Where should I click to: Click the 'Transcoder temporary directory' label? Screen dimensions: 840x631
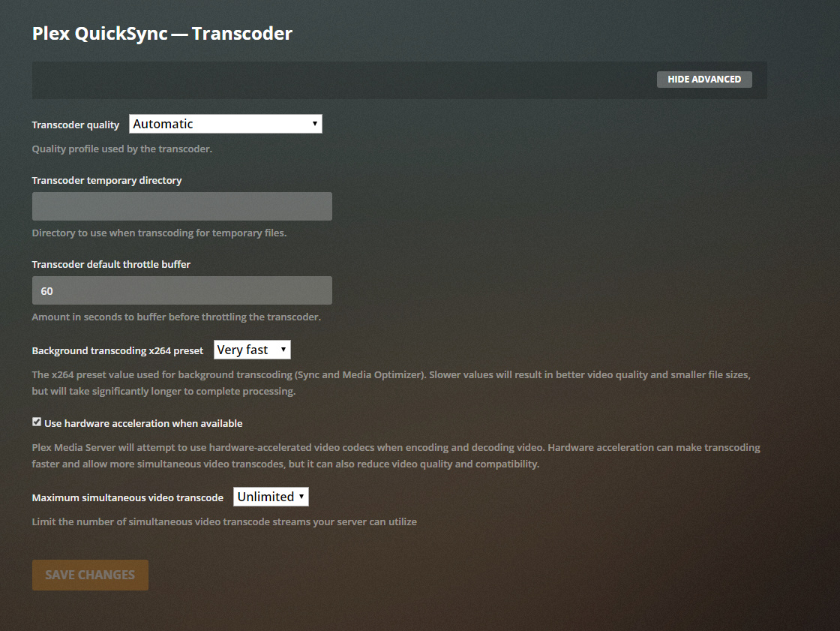click(106, 181)
